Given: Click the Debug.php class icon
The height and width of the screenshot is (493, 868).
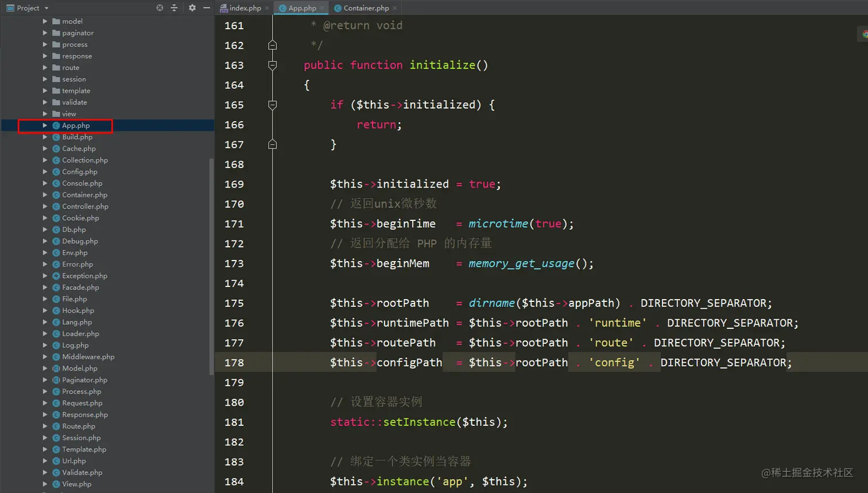Looking at the screenshot, I should 56,241.
